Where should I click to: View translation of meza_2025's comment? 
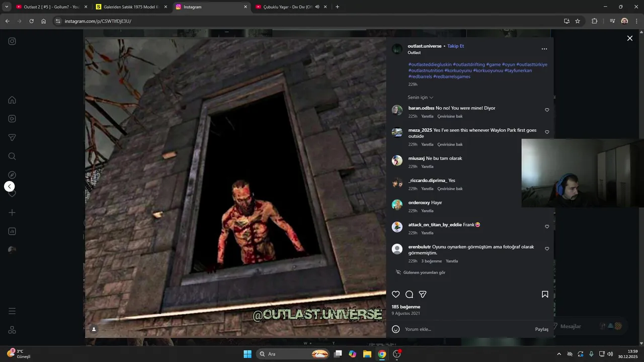450,145
